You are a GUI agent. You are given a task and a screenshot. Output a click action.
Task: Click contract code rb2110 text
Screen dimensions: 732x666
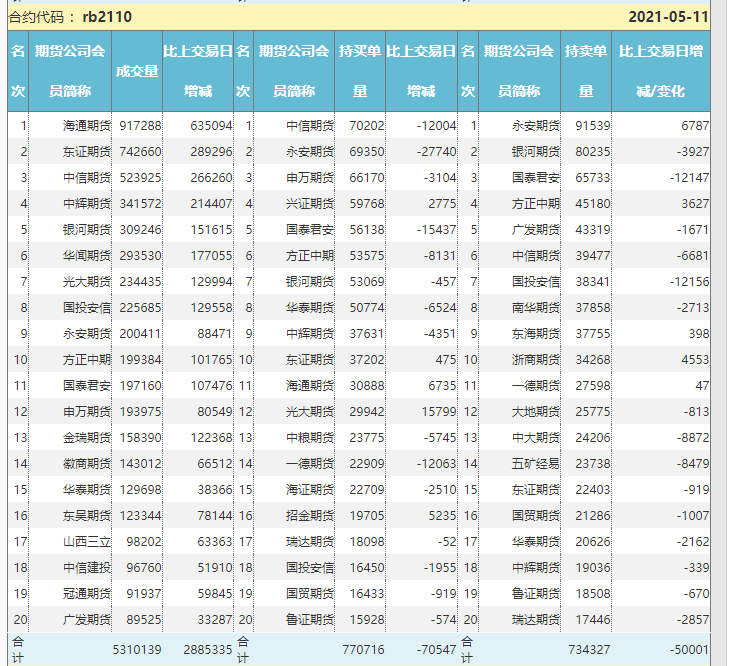tap(107, 17)
